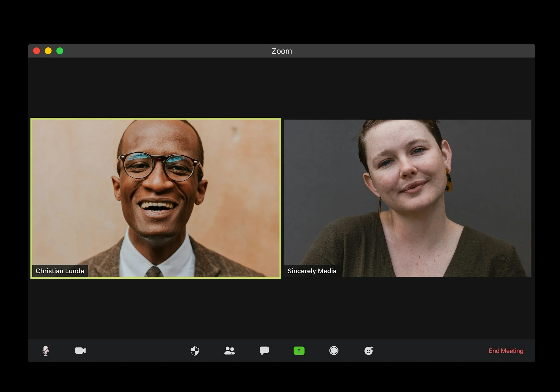Click the Sincerely Media name label

pos(312,271)
